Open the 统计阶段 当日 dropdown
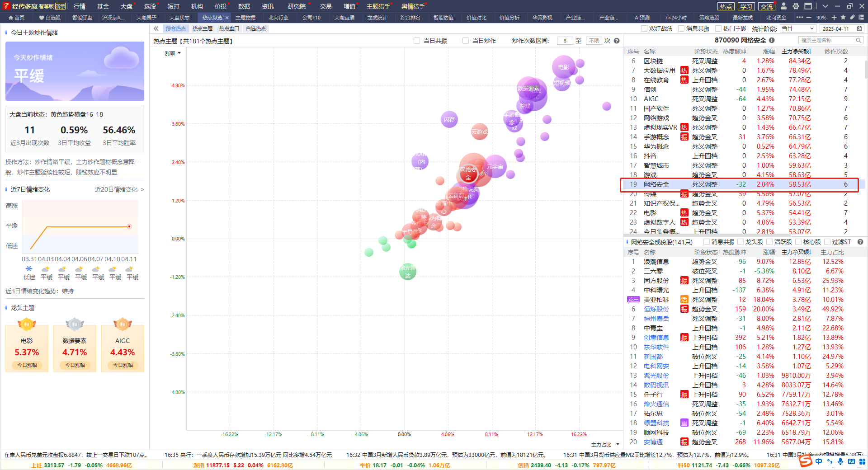The width and height of the screenshot is (868, 470). 797,28
